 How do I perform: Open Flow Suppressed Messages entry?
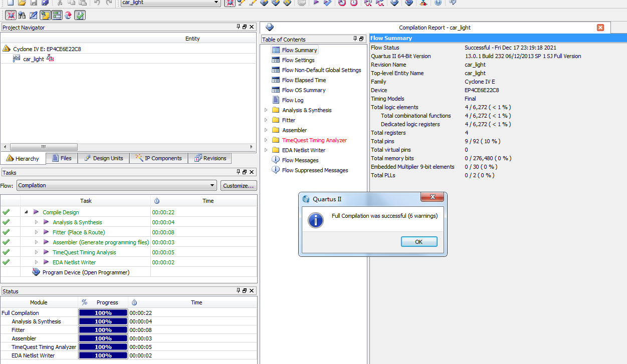[315, 170]
